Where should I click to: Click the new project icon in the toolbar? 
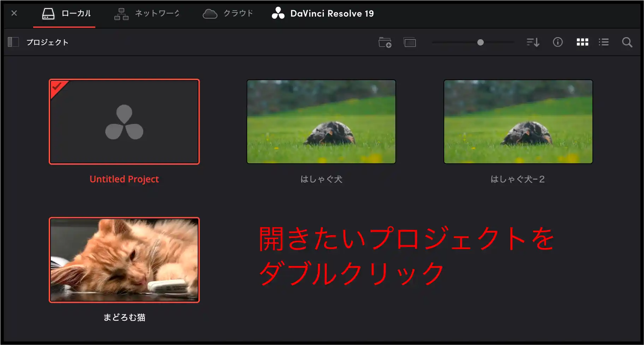410,42
